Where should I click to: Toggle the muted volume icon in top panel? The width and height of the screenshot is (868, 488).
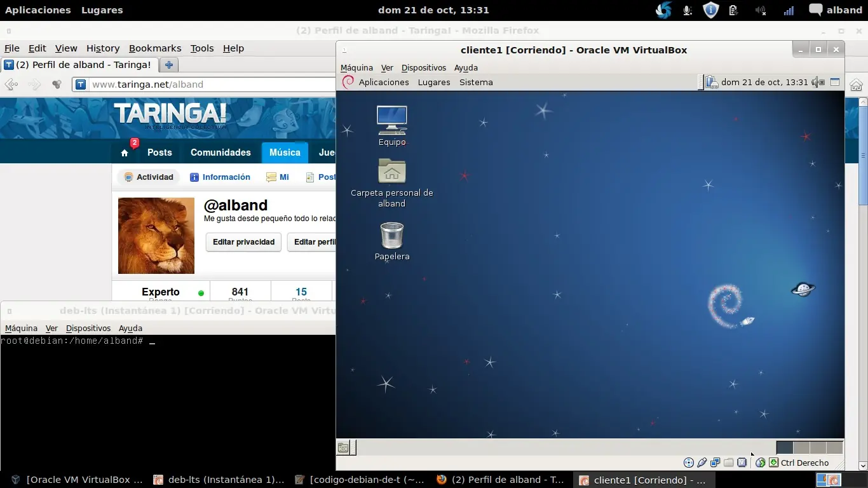point(760,10)
